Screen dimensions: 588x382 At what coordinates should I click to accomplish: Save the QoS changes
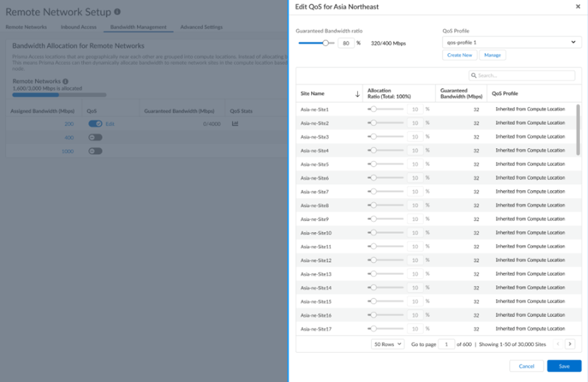564,366
